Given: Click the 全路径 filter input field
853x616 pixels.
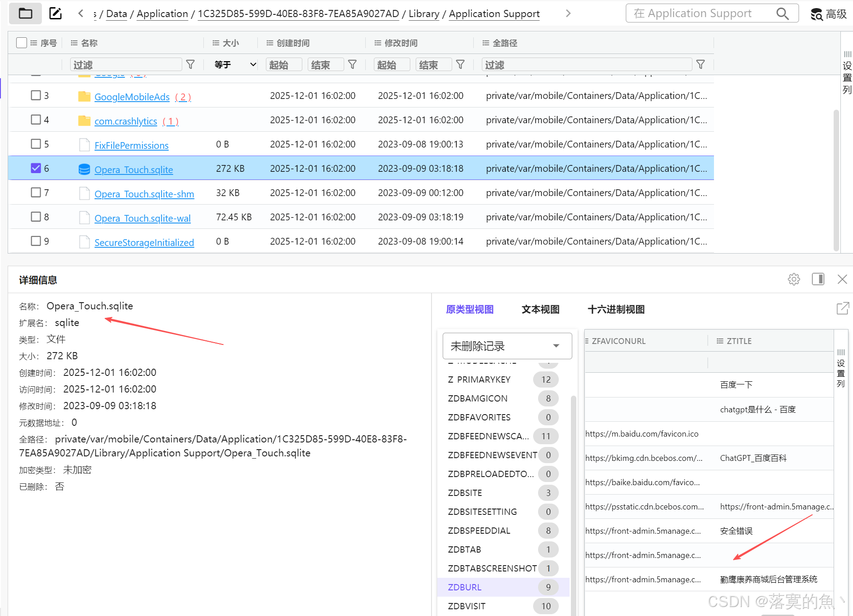Looking at the screenshot, I should (587, 65).
